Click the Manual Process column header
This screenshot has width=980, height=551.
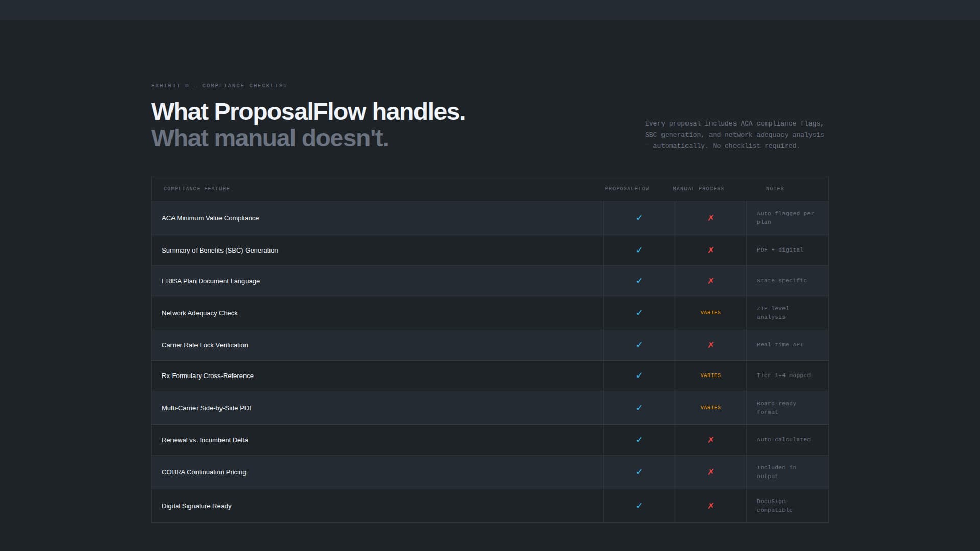(x=698, y=189)
